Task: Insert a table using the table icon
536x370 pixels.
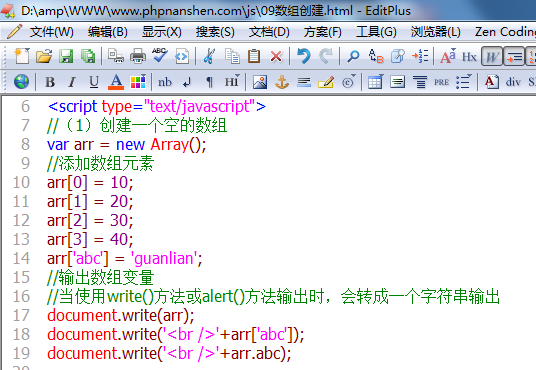Action: click(x=375, y=82)
